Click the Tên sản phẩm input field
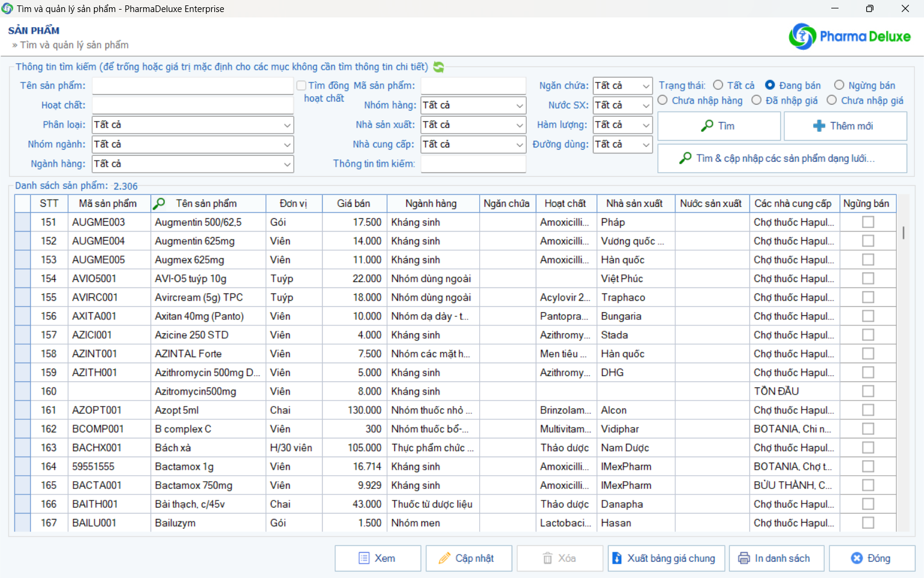 click(x=193, y=86)
